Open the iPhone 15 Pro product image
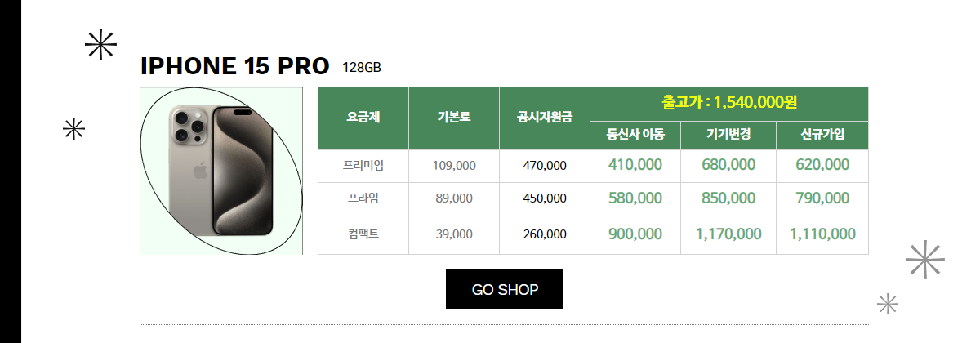980x343 pixels. (x=221, y=171)
